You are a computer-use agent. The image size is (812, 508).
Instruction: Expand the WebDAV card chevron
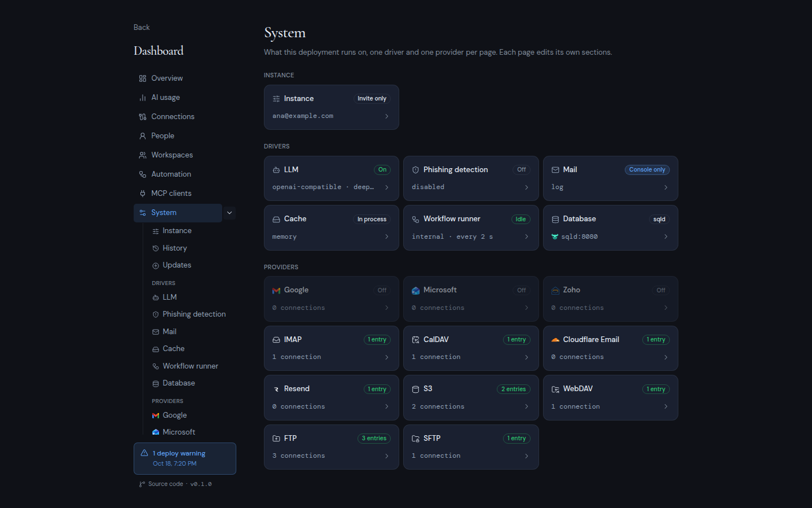point(666,406)
